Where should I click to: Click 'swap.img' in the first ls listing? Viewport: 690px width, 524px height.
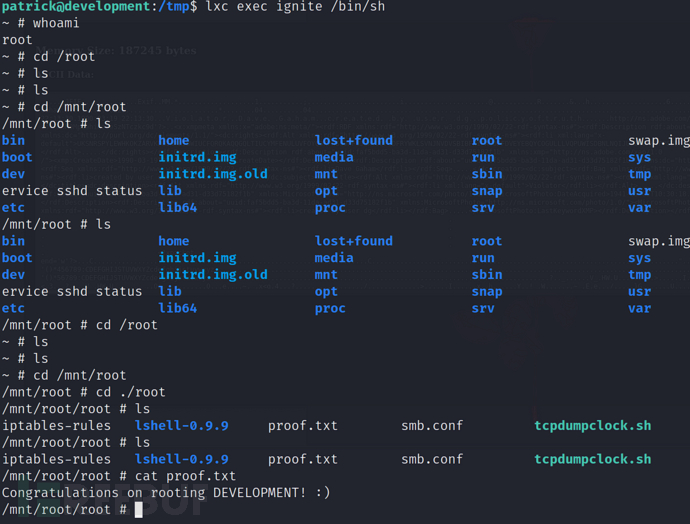659,140
